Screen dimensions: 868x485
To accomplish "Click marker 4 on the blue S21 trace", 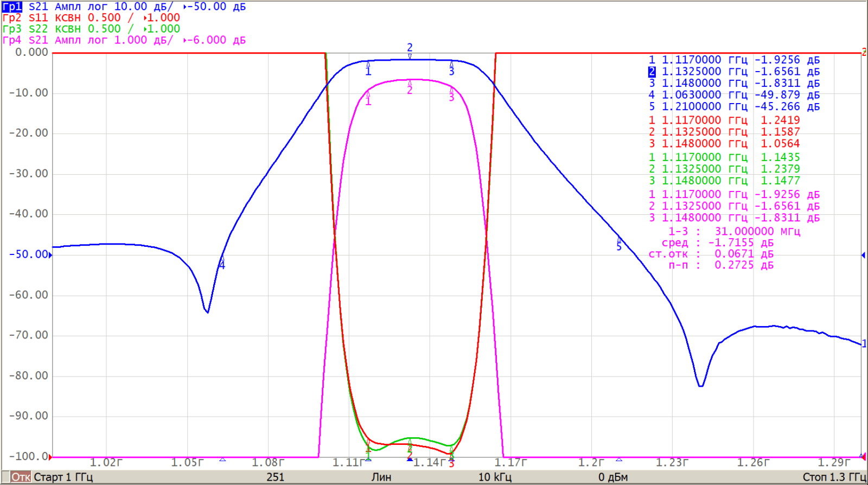I will pyautogui.click(x=221, y=263).
